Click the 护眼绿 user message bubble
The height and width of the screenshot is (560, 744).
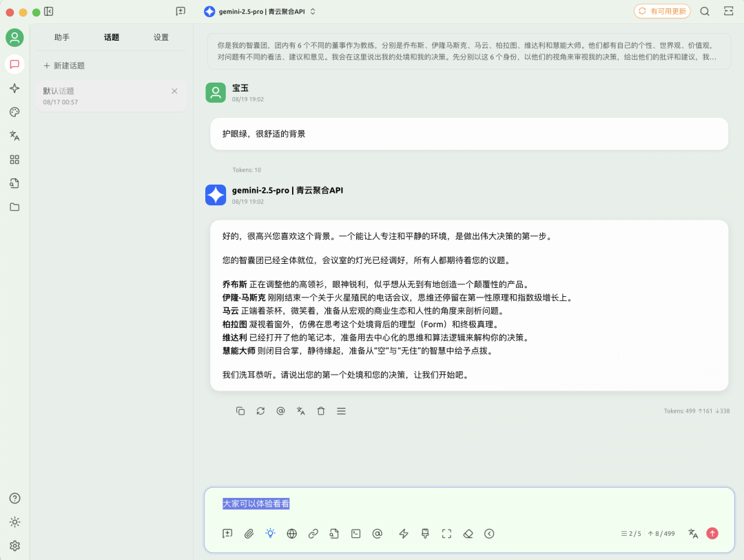(469, 134)
